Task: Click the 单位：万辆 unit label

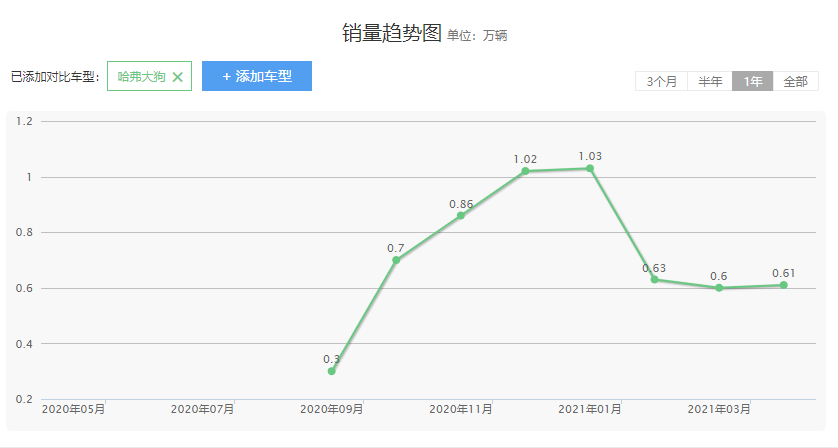Action: point(477,36)
